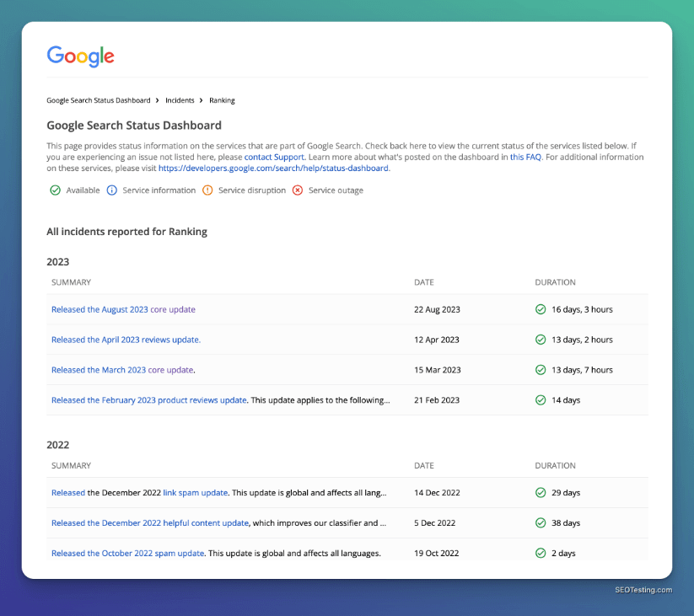Click the chevron after the Incidents breadcrumb
The height and width of the screenshot is (616, 694).
201,100
